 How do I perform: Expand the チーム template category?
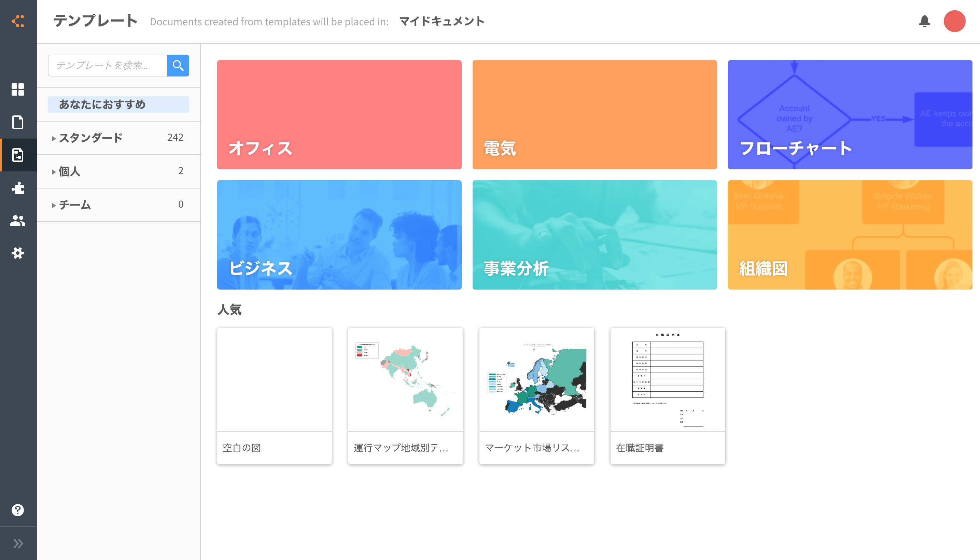pyautogui.click(x=75, y=205)
